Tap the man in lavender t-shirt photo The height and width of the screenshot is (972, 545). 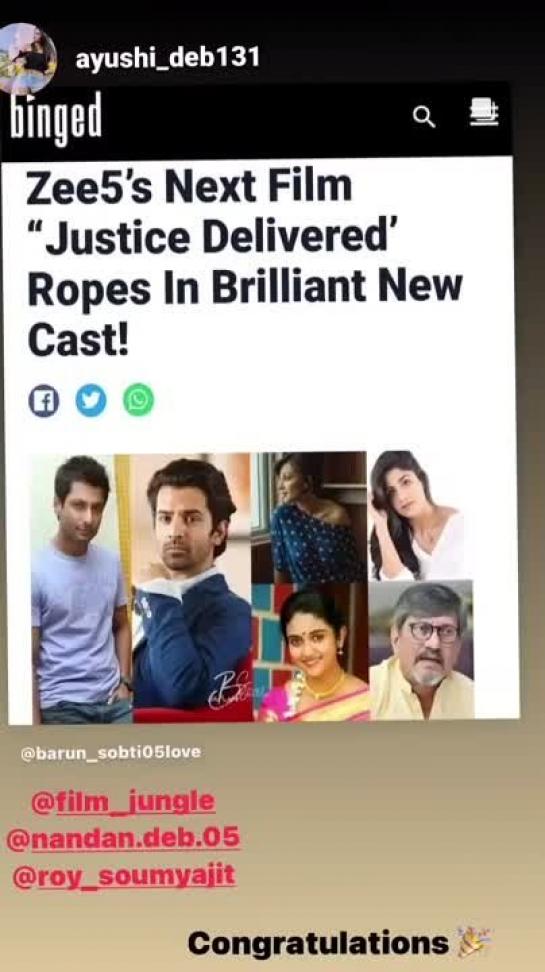click(81, 589)
